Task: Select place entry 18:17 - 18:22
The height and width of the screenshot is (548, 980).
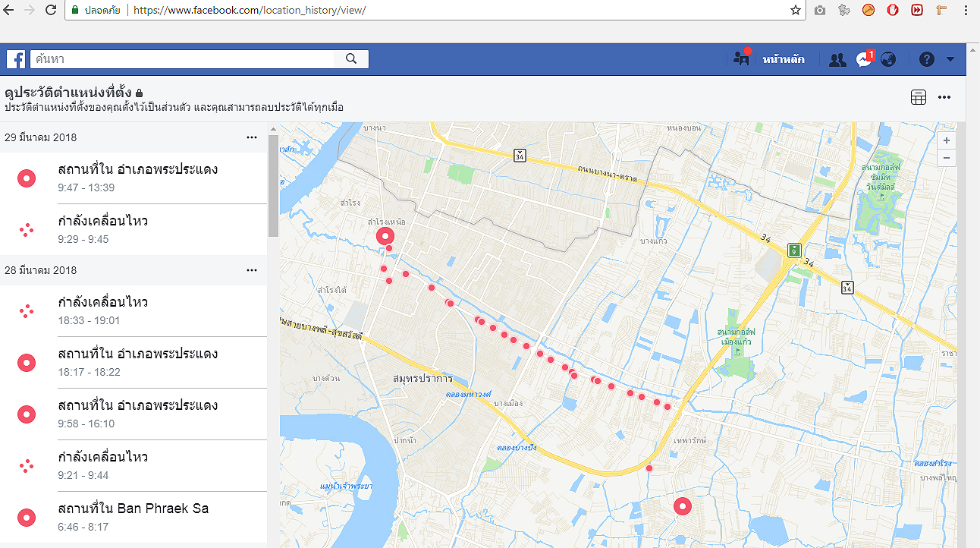Action: click(x=133, y=363)
